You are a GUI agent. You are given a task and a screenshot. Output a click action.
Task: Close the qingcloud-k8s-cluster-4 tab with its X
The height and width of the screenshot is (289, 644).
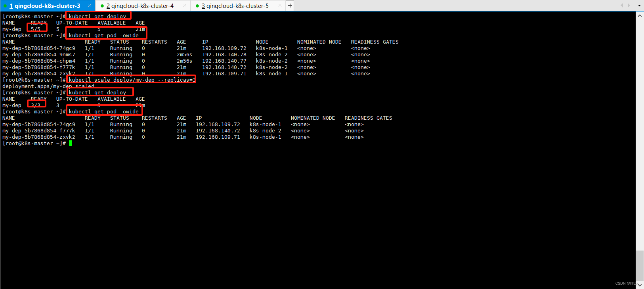(185, 6)
